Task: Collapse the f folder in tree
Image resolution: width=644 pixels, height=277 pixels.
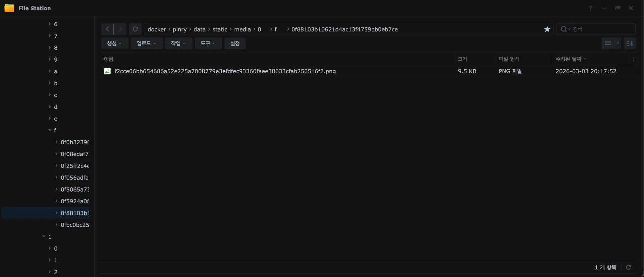Action: click(x=50, y=130)
